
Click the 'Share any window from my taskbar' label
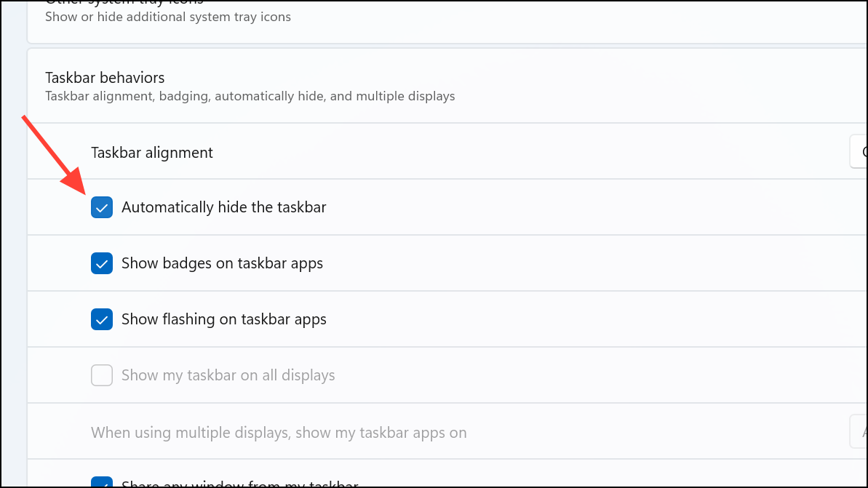[239, 484]
